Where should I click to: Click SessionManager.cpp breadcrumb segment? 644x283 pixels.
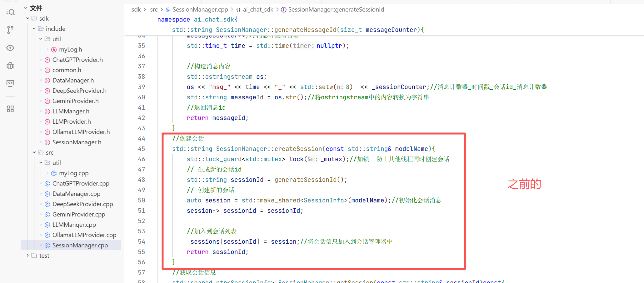(x=200, y=9)
